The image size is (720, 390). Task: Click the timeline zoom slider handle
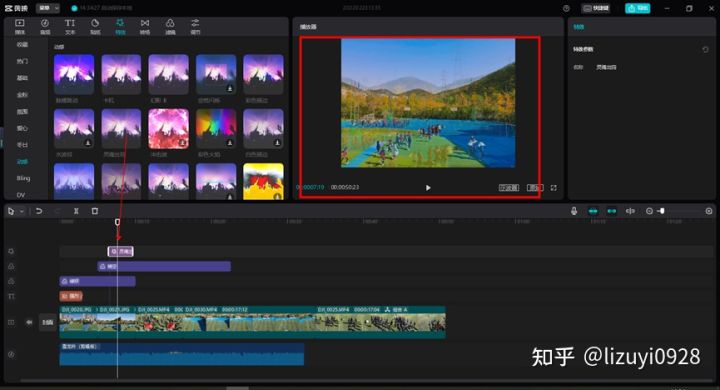662,211
